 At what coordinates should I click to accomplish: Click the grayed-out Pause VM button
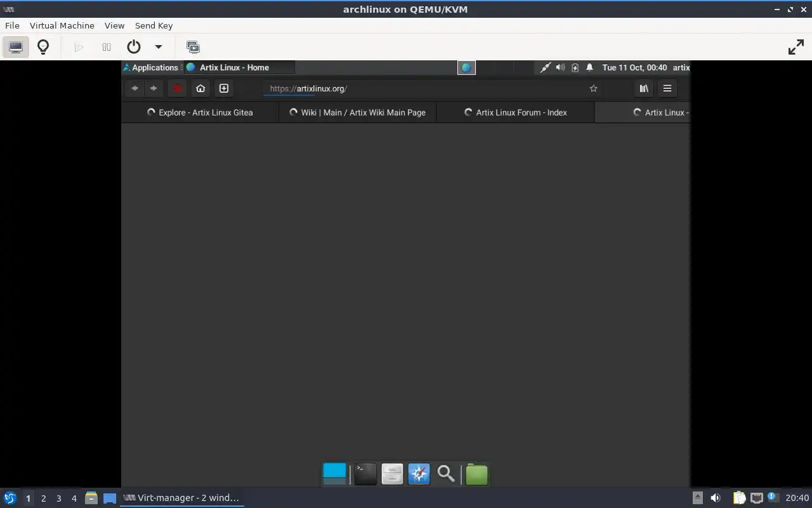[x=107, y=47]
